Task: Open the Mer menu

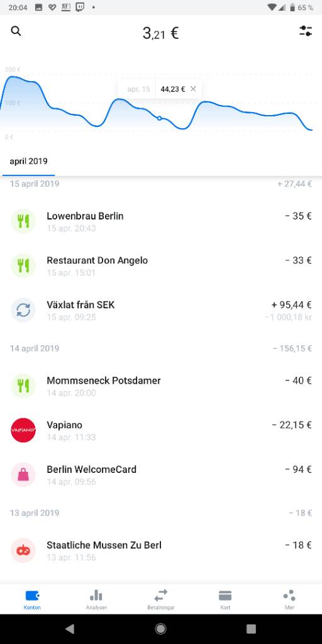Action: click(289, 599)
